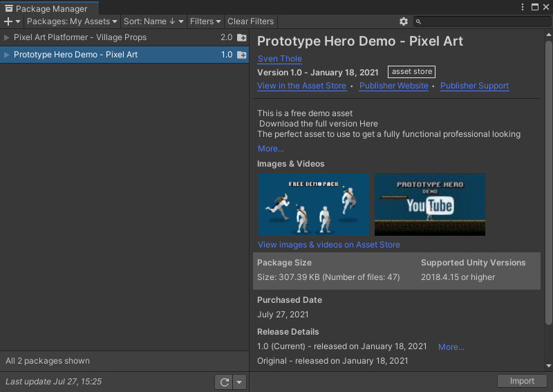Expand description with More... link
The width and height of the screenshot is (553, 392).
(270, 149)
